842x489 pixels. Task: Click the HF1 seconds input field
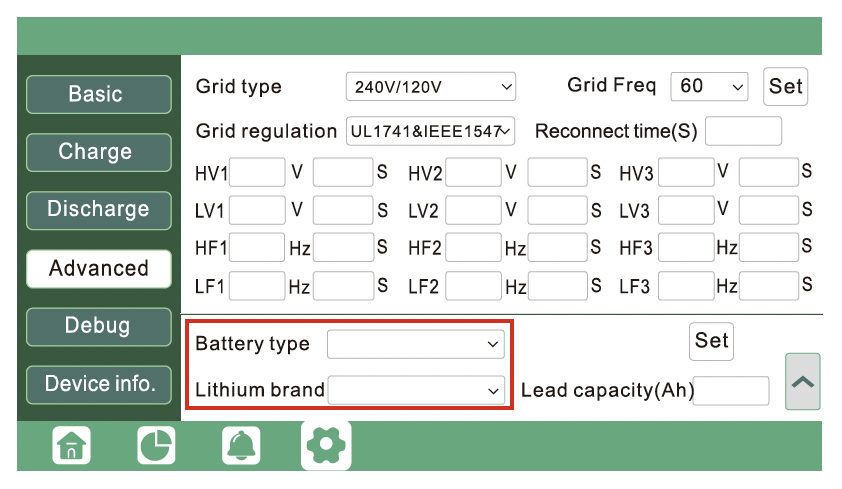[x=343, y=247]
